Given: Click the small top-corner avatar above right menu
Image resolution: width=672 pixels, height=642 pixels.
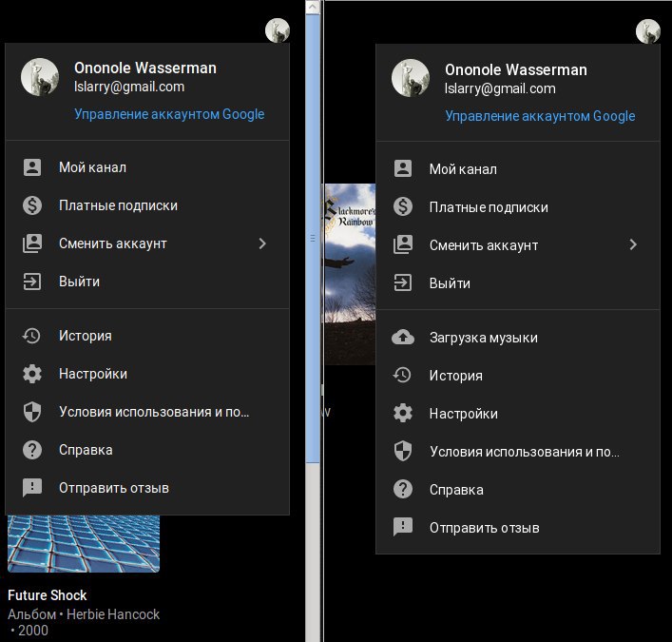Looking at the screenshot, I should coord(648,31).
